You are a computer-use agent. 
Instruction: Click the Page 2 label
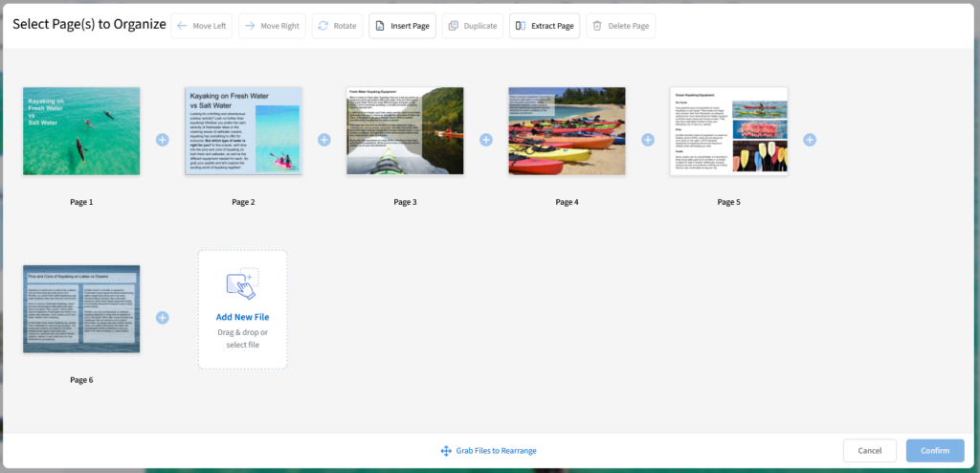[243, 202]
